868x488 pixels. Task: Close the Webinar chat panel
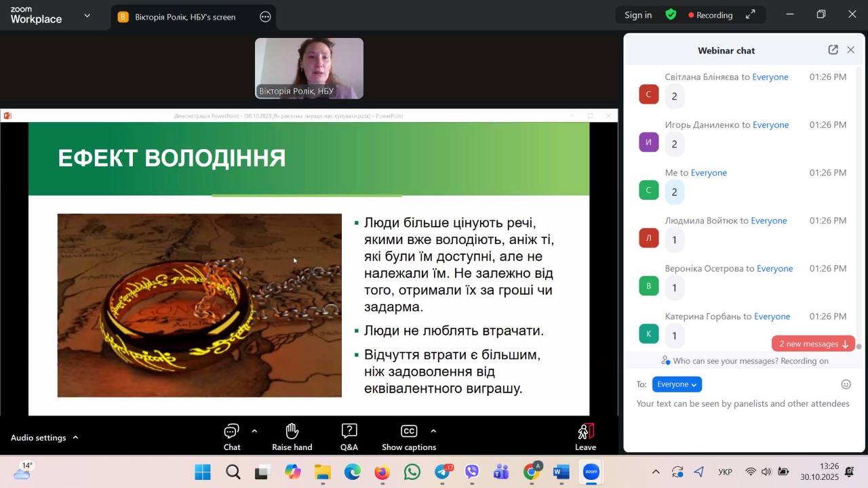851,50
